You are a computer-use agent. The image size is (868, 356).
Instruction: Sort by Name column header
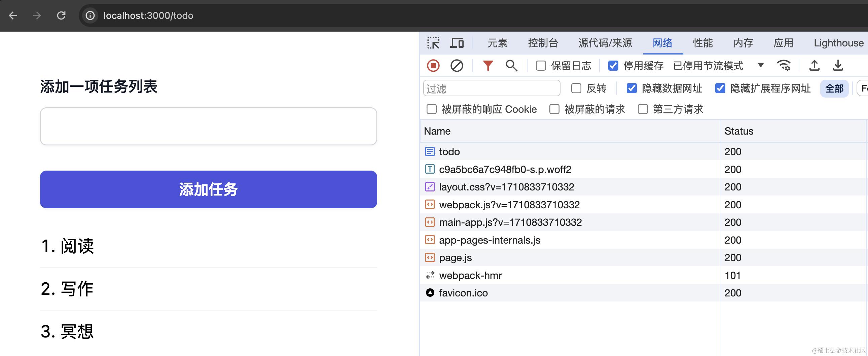pyautogui.click(x=570, y=131)
